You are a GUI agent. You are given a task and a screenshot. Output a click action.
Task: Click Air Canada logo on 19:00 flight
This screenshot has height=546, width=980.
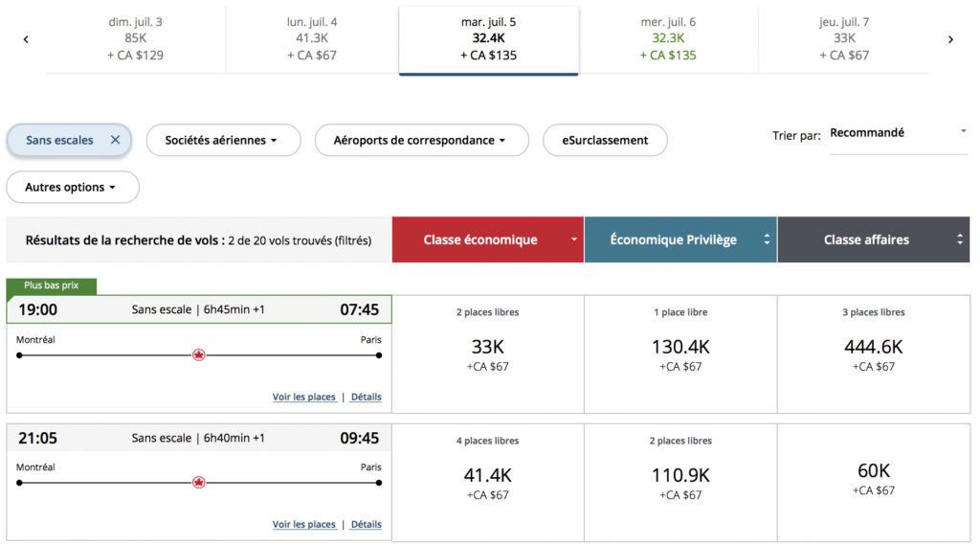[x=199, y=355]
